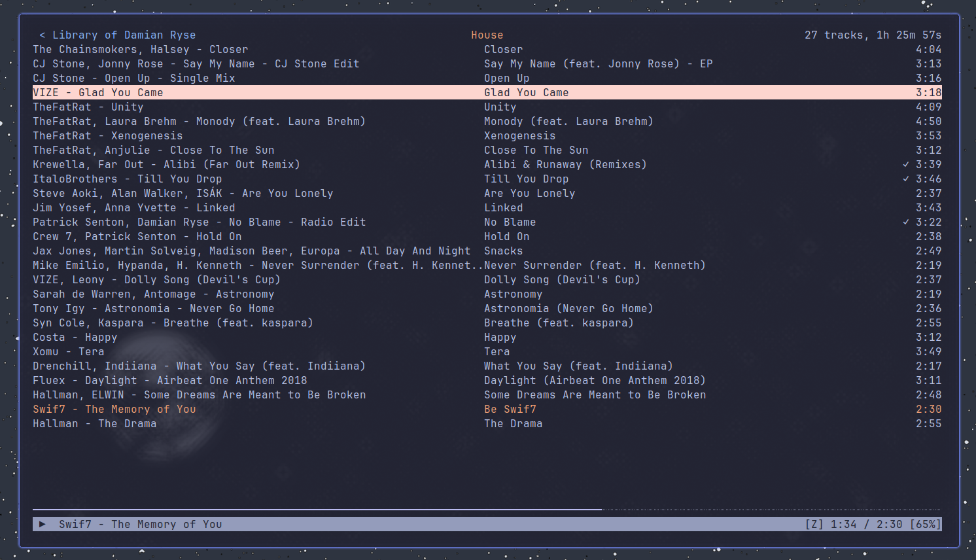The height and width of the screenshot is (560, 976).
Task: Click album name 'Xenogenesis'
Action: coord(520,136)
